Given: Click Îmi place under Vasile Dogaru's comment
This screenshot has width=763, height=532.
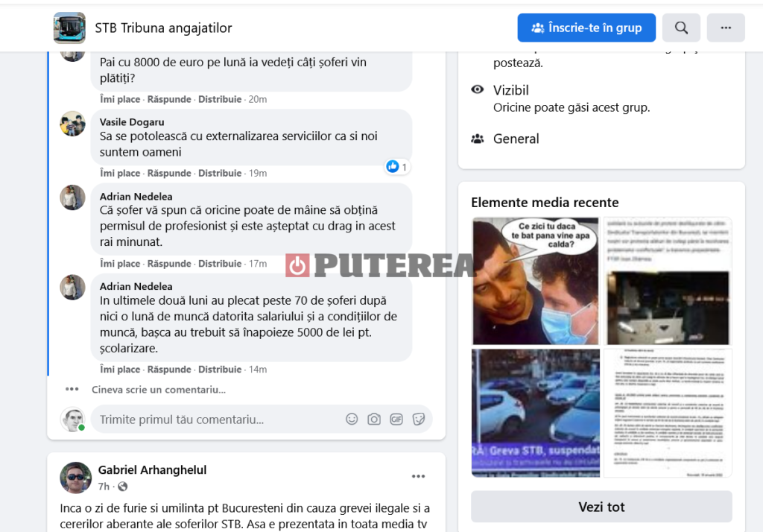Looking at the screenshot, I should (x=120, y=174).
